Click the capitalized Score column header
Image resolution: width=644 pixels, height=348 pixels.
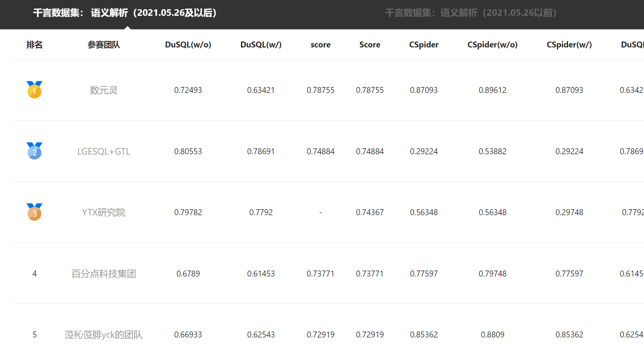click(369, 44)
